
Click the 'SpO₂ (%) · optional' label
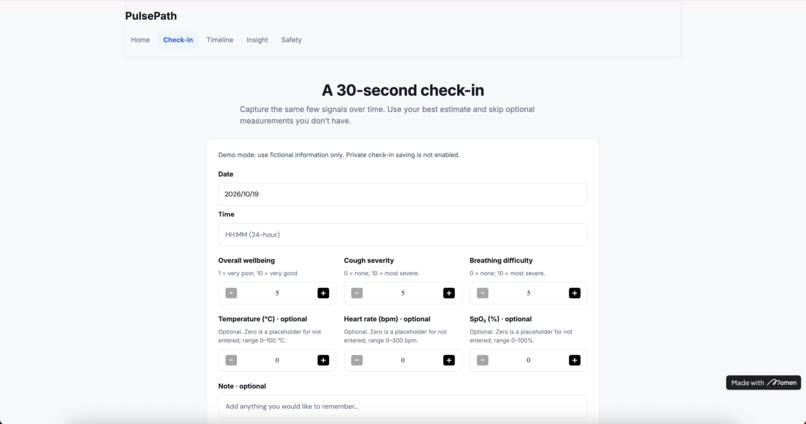coord(501,319)
